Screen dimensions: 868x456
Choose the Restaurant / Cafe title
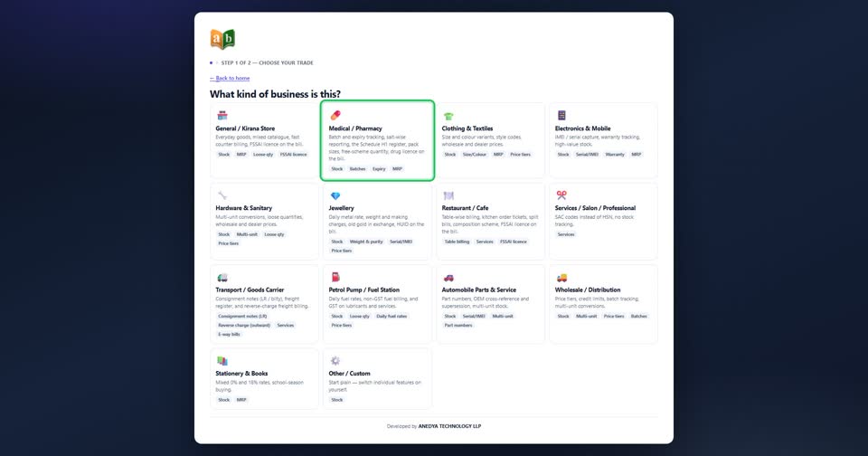click(x=465, y=208)
